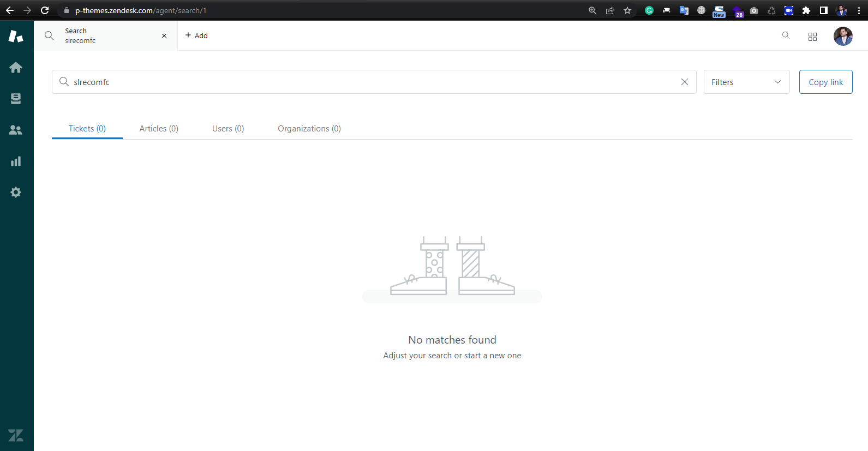The width and height of the screenshot is (868, 451).
Task: Click the magnifier inside search box
Action: pos(64,82)
